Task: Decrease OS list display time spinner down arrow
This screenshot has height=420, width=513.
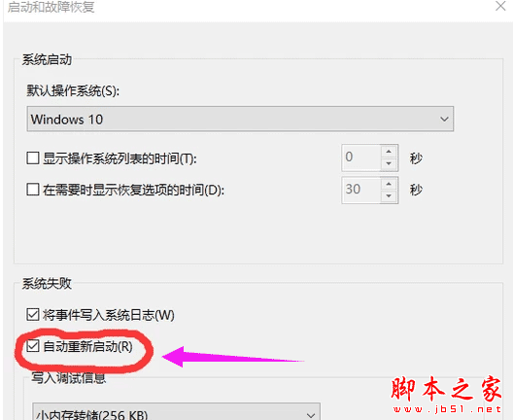Action: 389,163
